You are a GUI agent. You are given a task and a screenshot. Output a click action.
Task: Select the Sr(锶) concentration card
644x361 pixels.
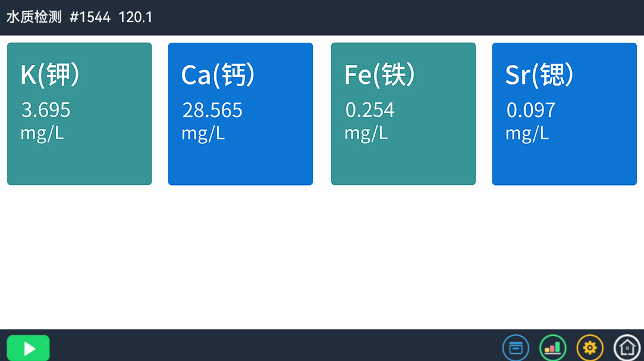point(564,113)
